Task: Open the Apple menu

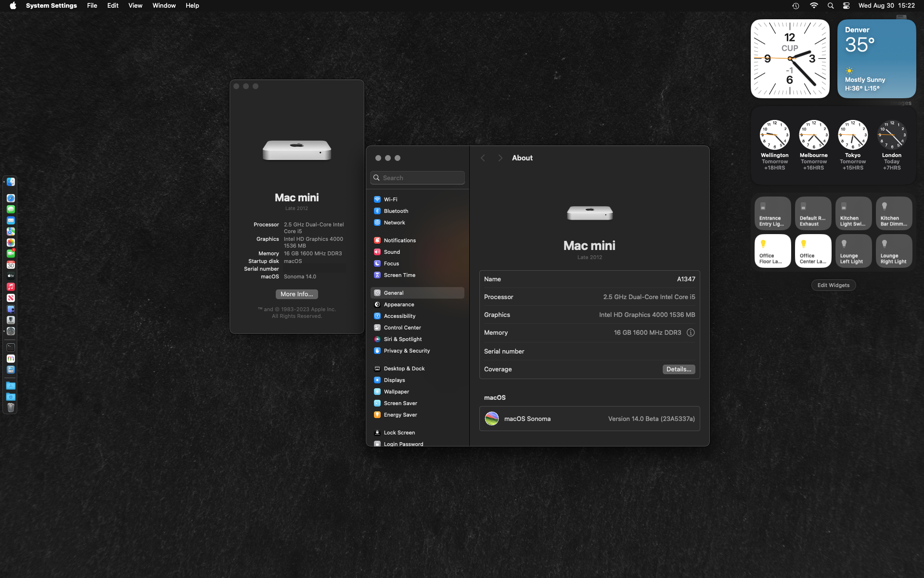Action: point(13,6)
